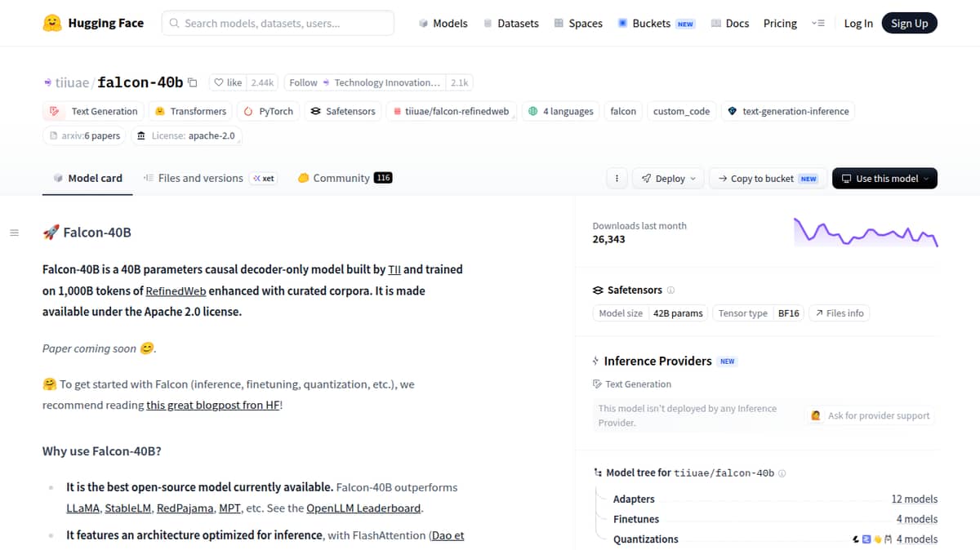This screenshot has height=550, width=980.
Task: Switch to the Community tab
Action: click(345, 178)
